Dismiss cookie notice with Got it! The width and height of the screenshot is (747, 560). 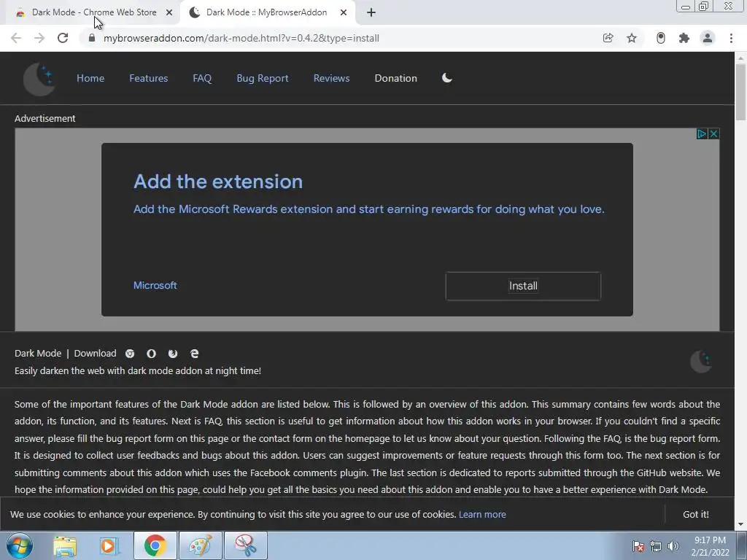point(695,514)
